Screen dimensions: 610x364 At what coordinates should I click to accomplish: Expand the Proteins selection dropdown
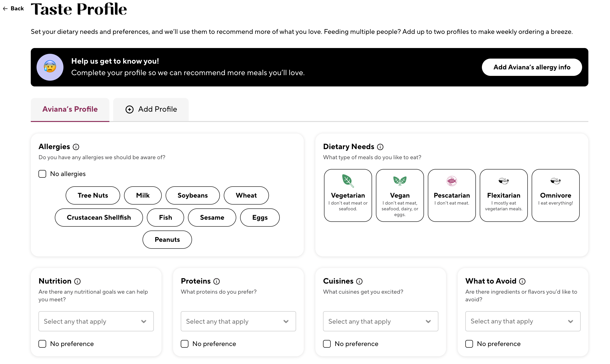238,321
